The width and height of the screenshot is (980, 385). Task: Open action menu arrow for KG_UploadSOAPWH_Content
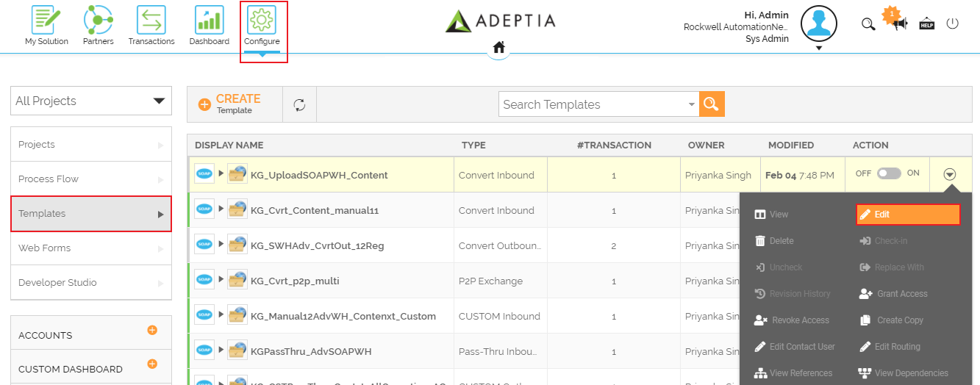[x=950, y=175]
